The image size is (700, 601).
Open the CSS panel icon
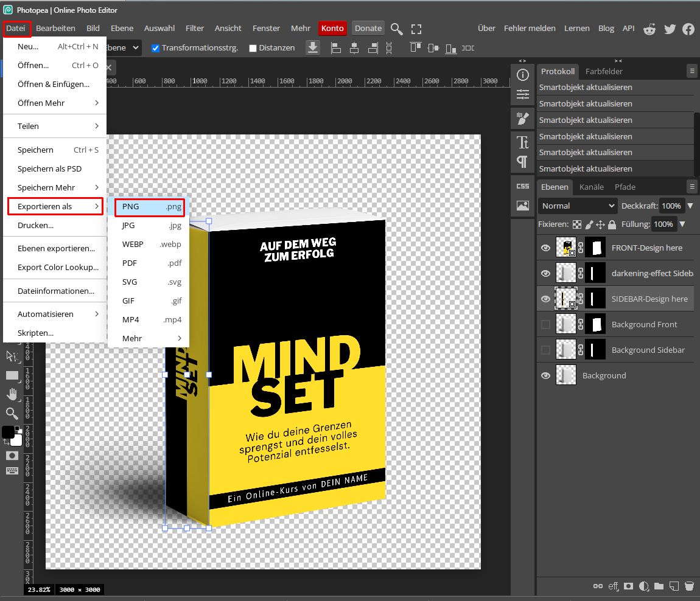click(522, 186)
